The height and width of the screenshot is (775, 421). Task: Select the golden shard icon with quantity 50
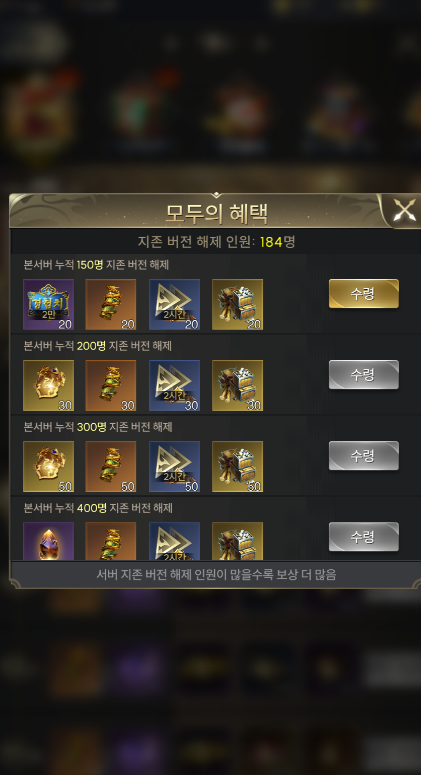pos(48,467)
